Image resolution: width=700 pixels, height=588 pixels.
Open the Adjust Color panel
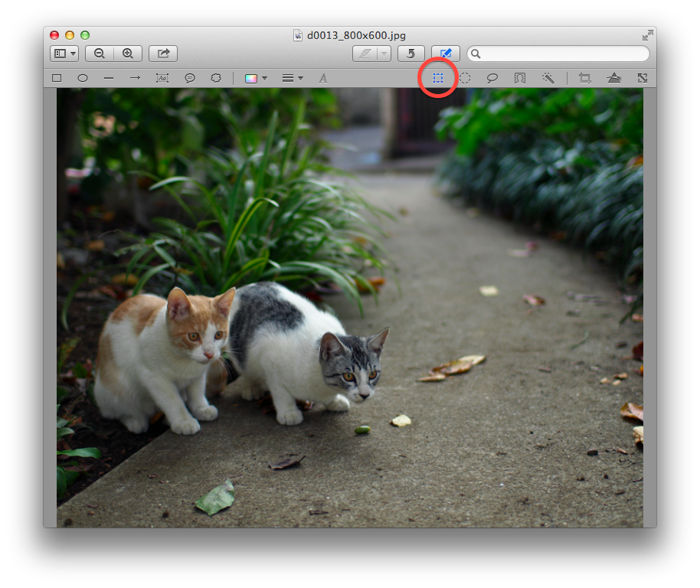(614, 77)
